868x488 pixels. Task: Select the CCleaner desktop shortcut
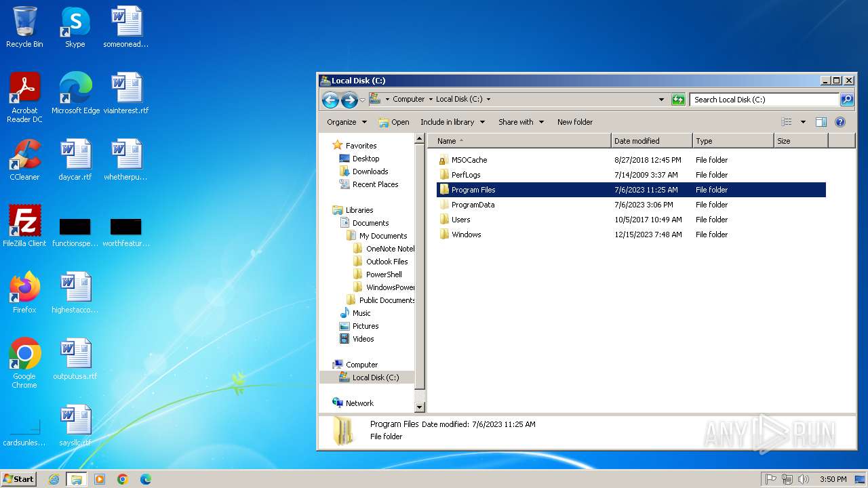pos(24,160)
